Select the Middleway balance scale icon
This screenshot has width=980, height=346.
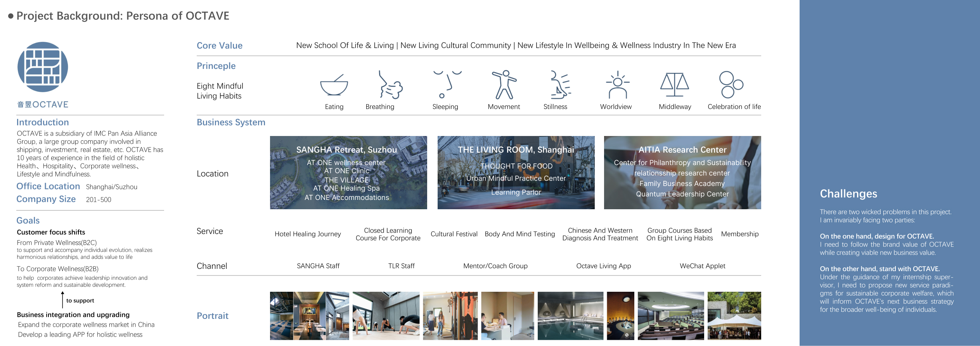tap(675, 84)
